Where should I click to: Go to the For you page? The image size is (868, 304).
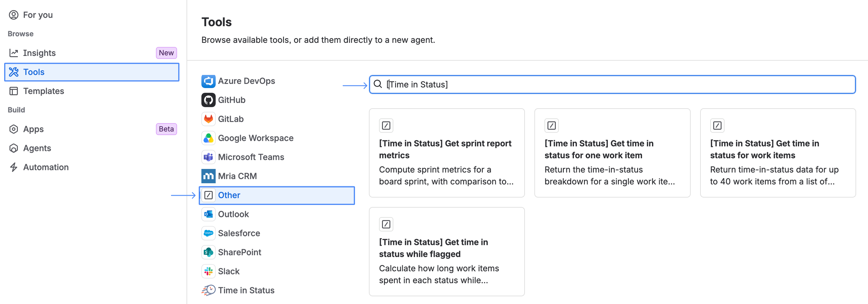92,15
